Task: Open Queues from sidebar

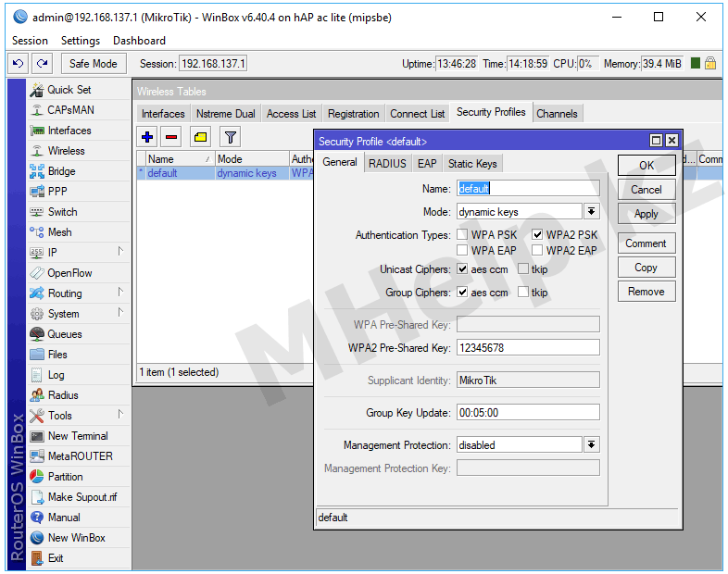Action: (x=79, y=334)
